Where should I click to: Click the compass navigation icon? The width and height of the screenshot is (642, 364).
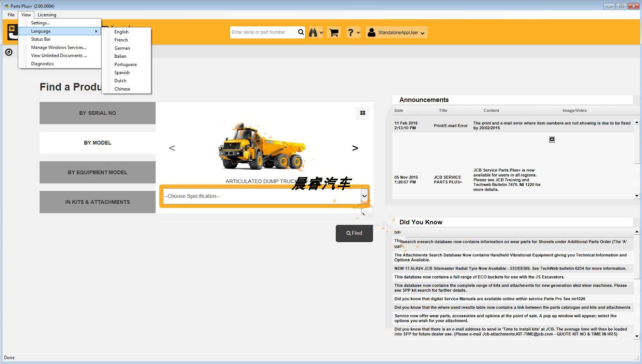tap(9, 52)
